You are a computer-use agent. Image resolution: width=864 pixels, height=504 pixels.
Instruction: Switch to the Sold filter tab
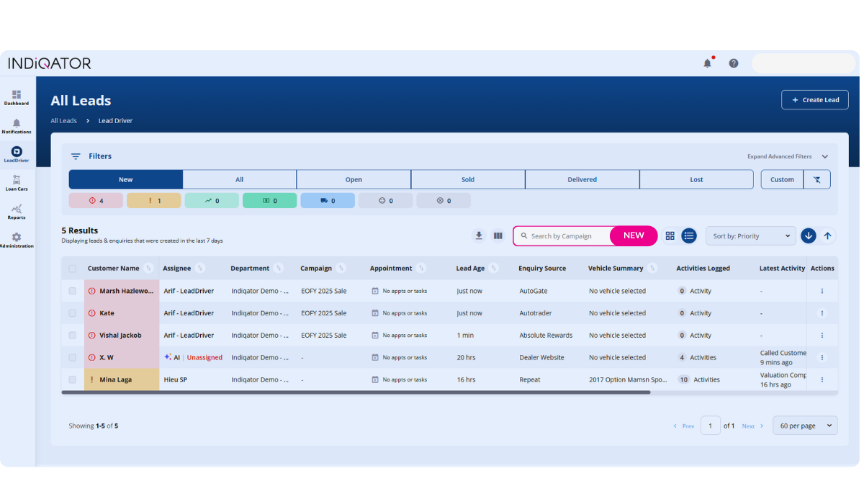pos(467,179)
